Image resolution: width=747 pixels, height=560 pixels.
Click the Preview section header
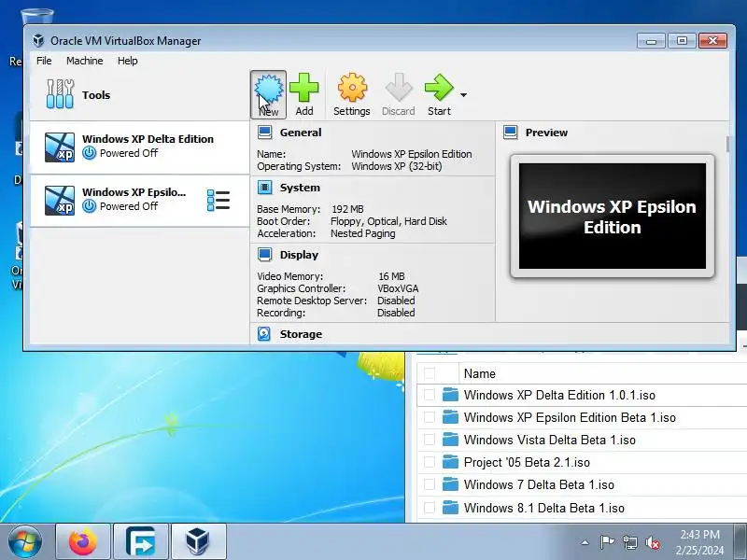point(546,133)
